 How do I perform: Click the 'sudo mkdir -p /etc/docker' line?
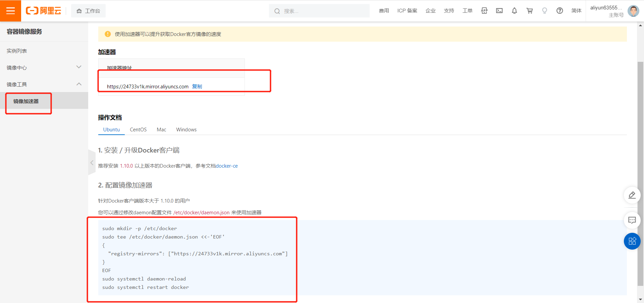coord(140,228)
